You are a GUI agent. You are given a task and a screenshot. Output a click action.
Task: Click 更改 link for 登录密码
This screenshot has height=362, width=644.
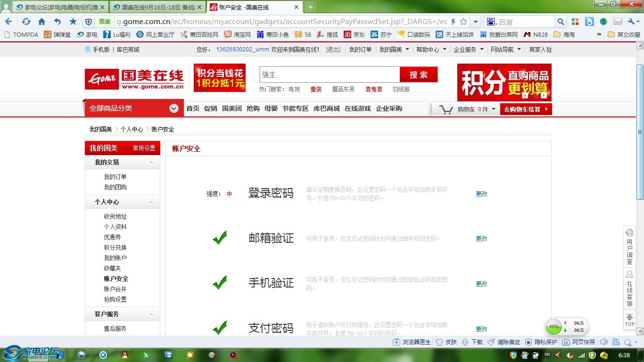click(481, 194)
